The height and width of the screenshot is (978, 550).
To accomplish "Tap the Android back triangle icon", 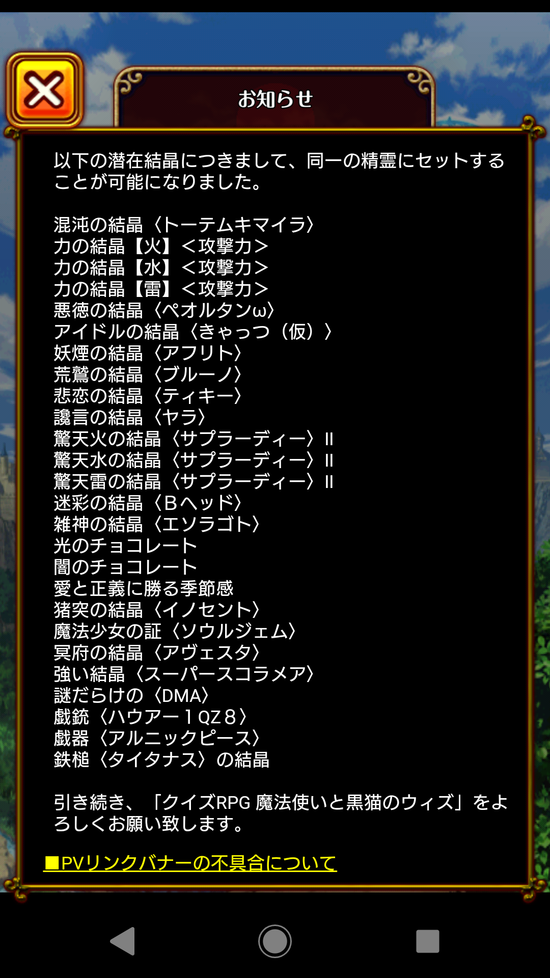I will click(x=122, y=941).
